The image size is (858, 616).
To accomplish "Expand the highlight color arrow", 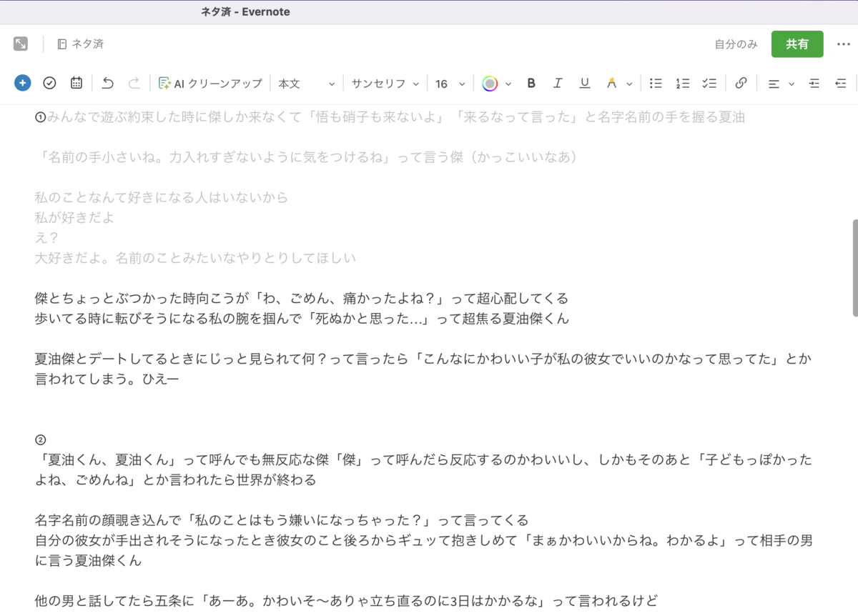I will (x=629, y=84).
